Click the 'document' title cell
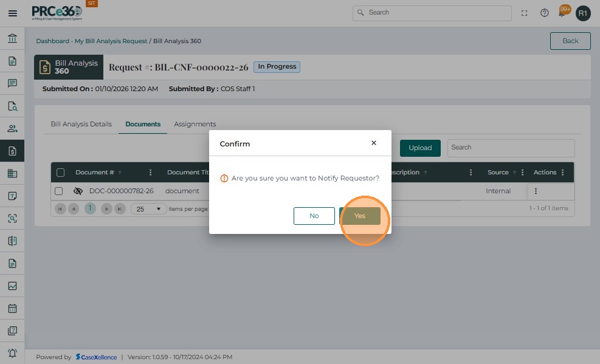Viewport: 600px width, 364px height. (182, 191)
